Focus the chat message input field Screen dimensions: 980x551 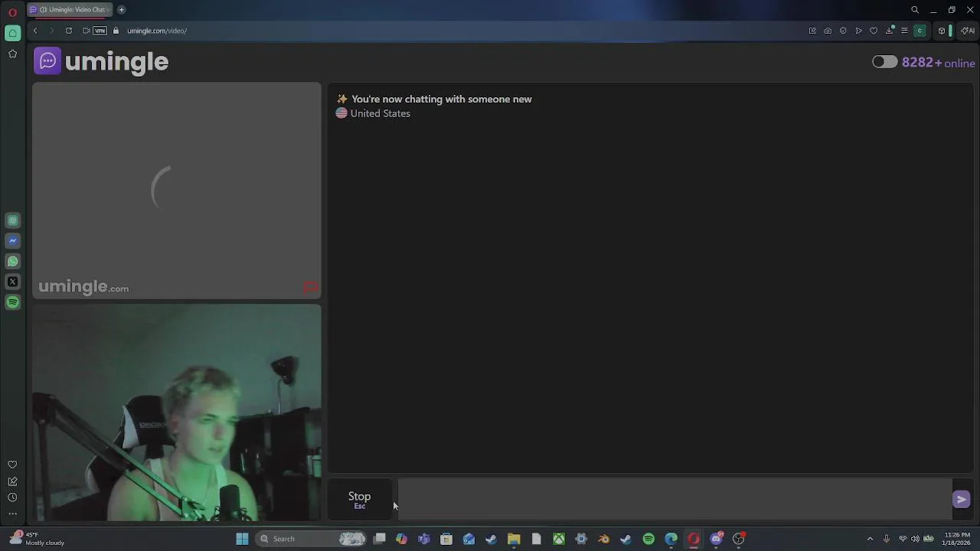[675, 499]
